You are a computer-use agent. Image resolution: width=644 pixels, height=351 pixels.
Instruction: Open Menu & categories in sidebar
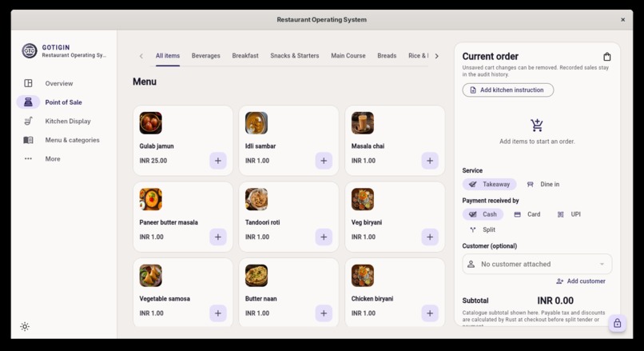click(72, 140)
